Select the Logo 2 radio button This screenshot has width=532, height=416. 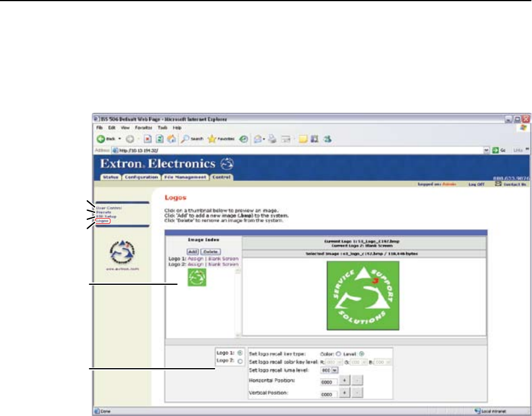tap(240, 361)
